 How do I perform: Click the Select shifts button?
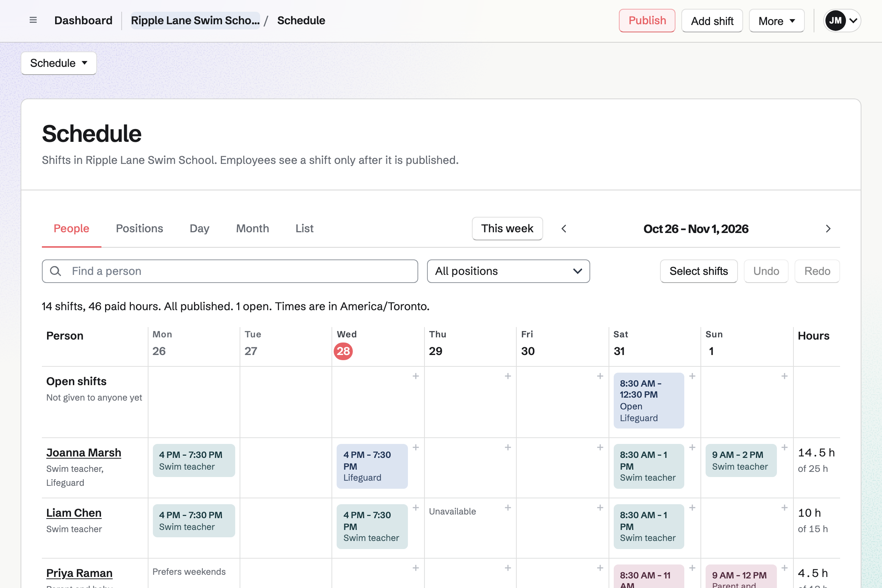click(x=699, y=271)
